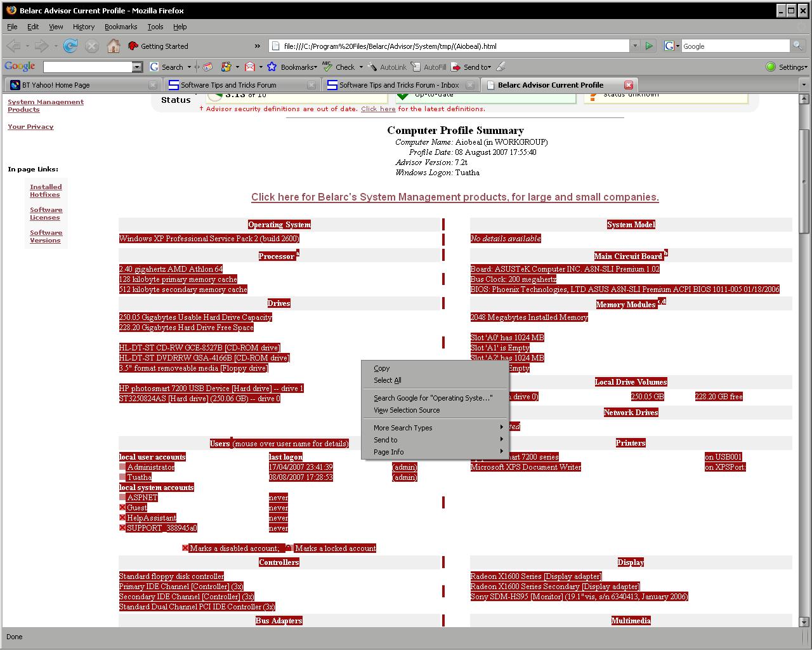This screenshot has width=812, height=650.
Task: Jump to the Software Licenses section
Action: click(x=46, y=213)
